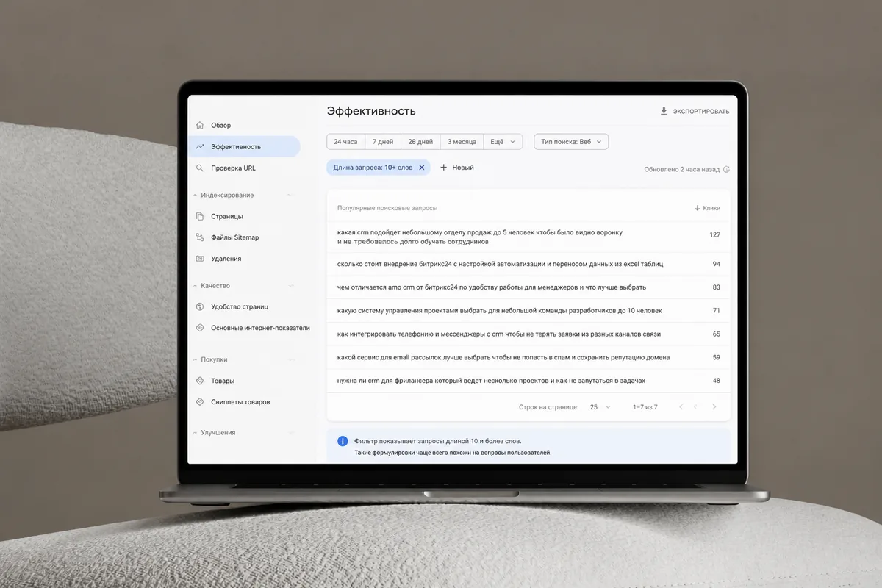882x588 pixels.
Task: Select the 3 месяца range tab
Action: tap(462, 142)
